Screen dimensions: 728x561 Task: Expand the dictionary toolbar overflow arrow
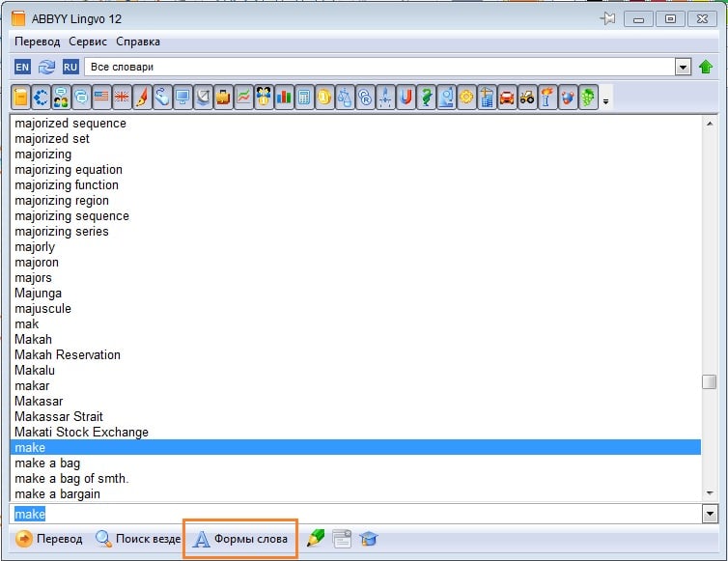point(605,100)
